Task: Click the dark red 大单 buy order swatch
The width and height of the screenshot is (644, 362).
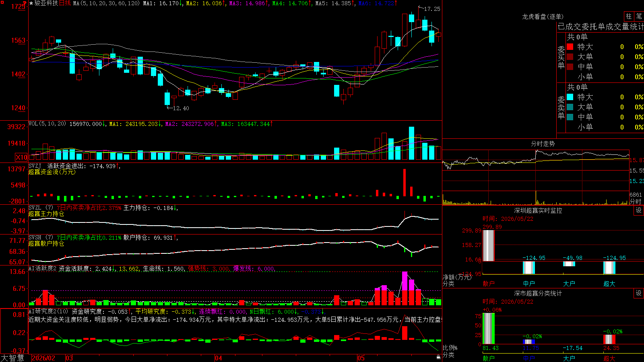Action: point(570,57)
